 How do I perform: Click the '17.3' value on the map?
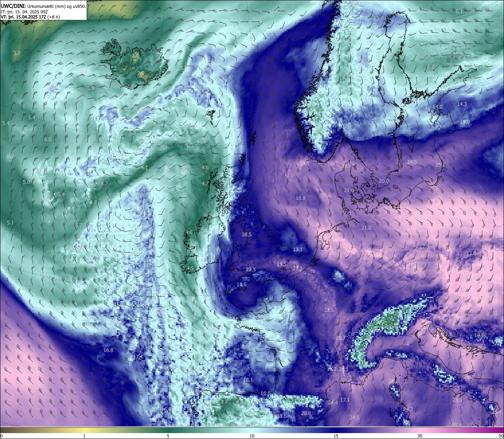tap(423, 247)
